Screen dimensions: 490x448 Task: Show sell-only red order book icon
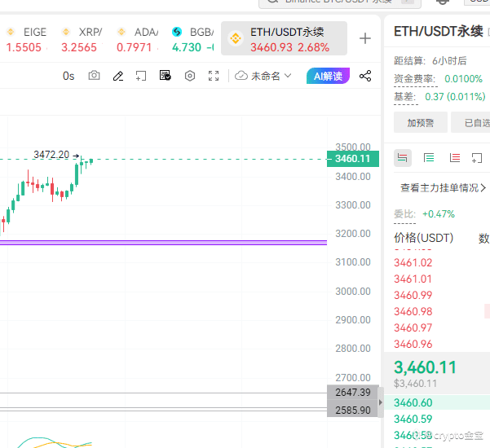click(x=455, y=158)
